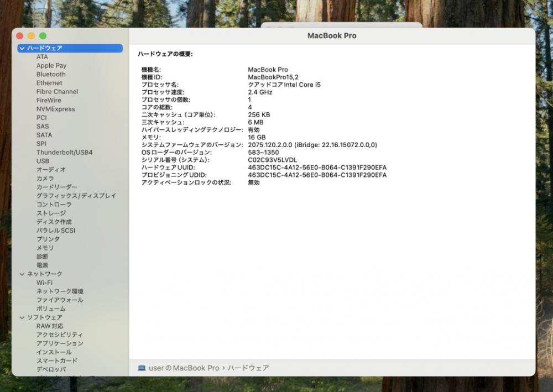Show Wi-Fi network details
The width and height of the screenshot is (553, 392).
[x=44, y=283]
